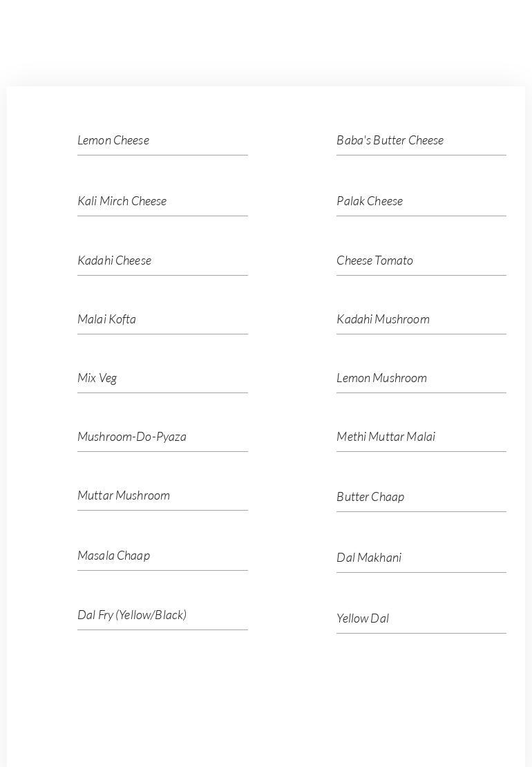
Task: Click the Lemon Cheese menu item
Action: (113, 140)
